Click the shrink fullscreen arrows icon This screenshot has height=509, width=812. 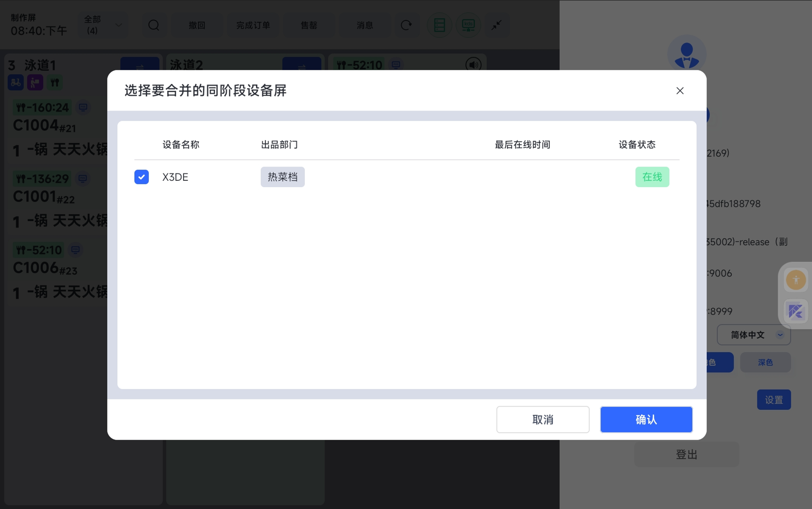click(x=497, y=25)
